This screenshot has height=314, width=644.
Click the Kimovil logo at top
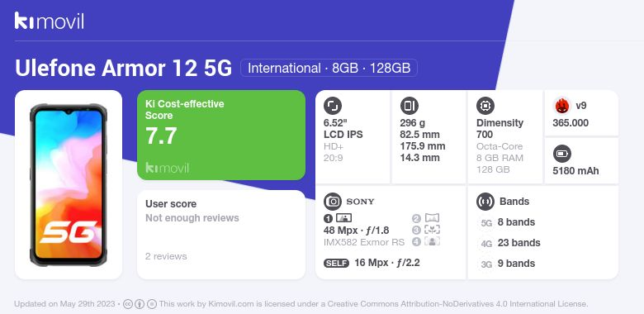(x=50, y=21)
